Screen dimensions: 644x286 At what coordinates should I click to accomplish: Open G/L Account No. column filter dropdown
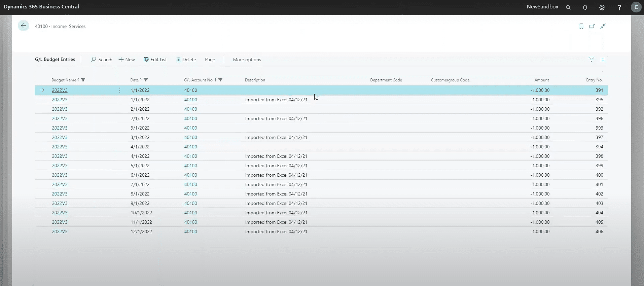[220, 80]
